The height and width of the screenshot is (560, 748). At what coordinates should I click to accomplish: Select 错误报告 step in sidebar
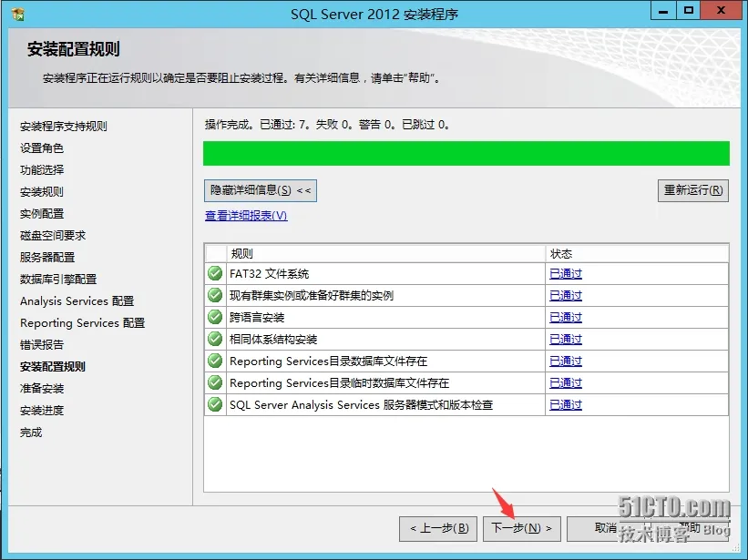click(42, 345)
